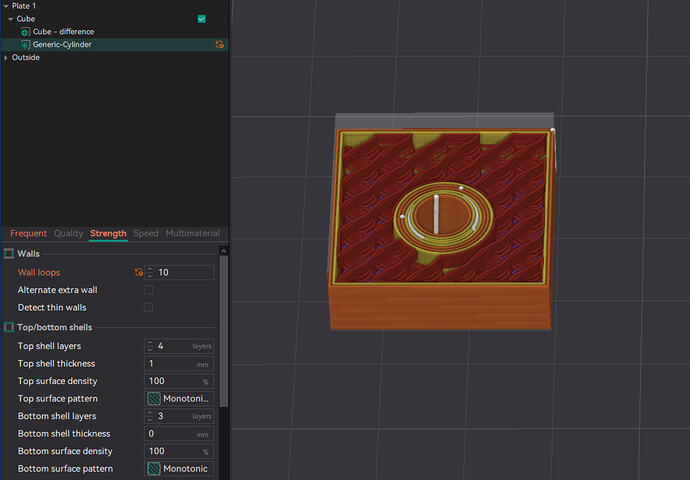This screenshot has height=480, width=690.
Task: Enable Detect thin walls checkbox
Action: (x=148, y=307)
